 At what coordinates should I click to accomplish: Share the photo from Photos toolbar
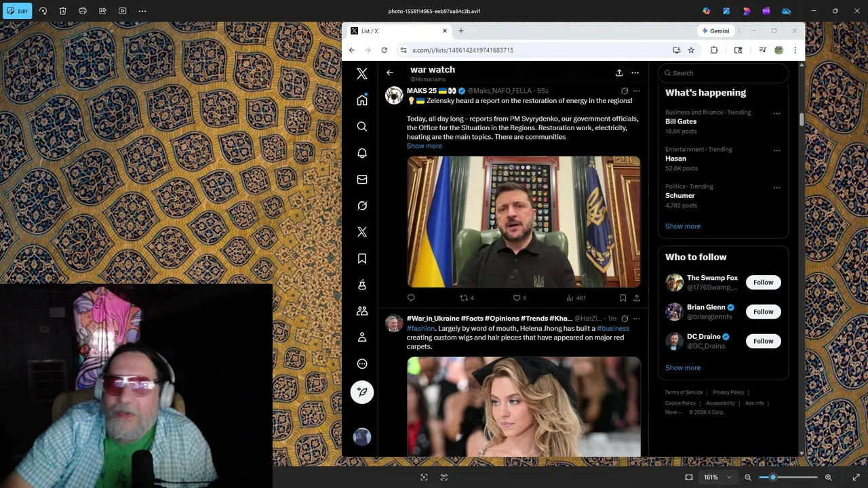pos(102,11)
